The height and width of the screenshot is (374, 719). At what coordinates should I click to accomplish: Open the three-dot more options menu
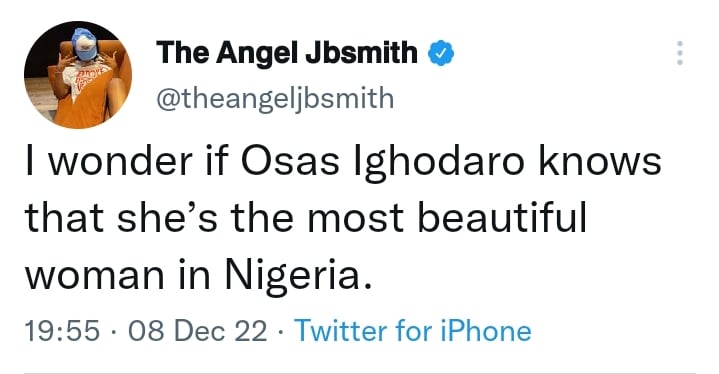(x=680, y=53)
